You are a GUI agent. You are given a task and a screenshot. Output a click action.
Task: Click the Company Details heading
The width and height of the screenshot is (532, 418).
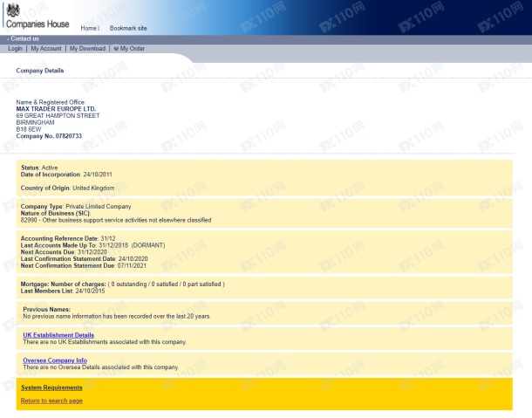click(x=40, y=71)
